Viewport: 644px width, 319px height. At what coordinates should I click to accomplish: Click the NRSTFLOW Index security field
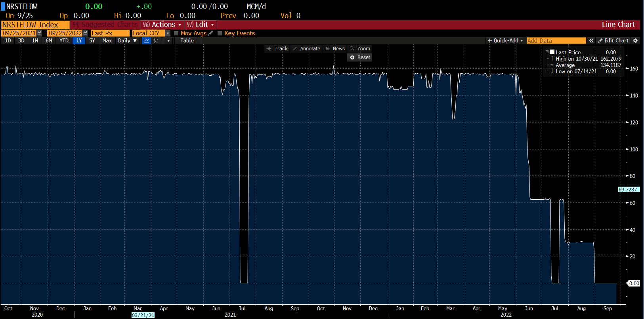pos(36,25)
